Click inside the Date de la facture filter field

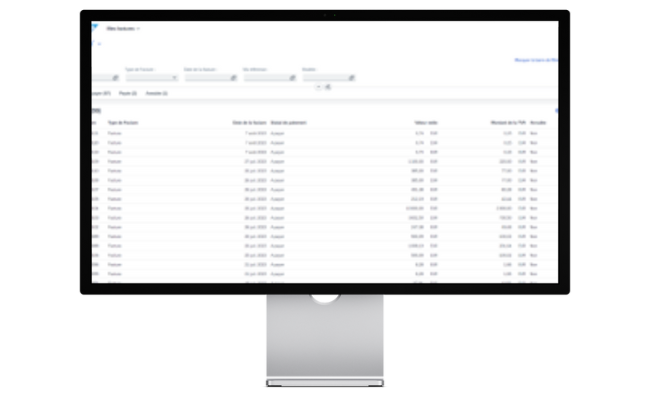207,77
